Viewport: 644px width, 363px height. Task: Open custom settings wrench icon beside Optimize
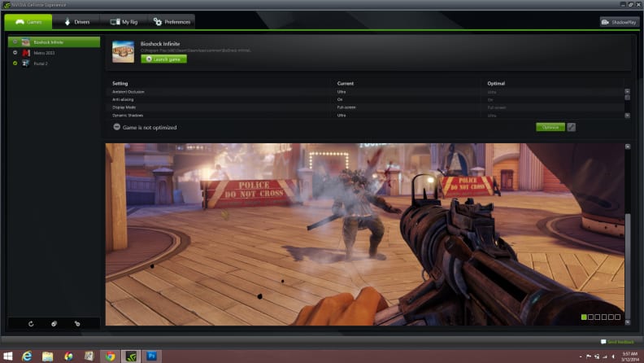(x=572, y=127)
